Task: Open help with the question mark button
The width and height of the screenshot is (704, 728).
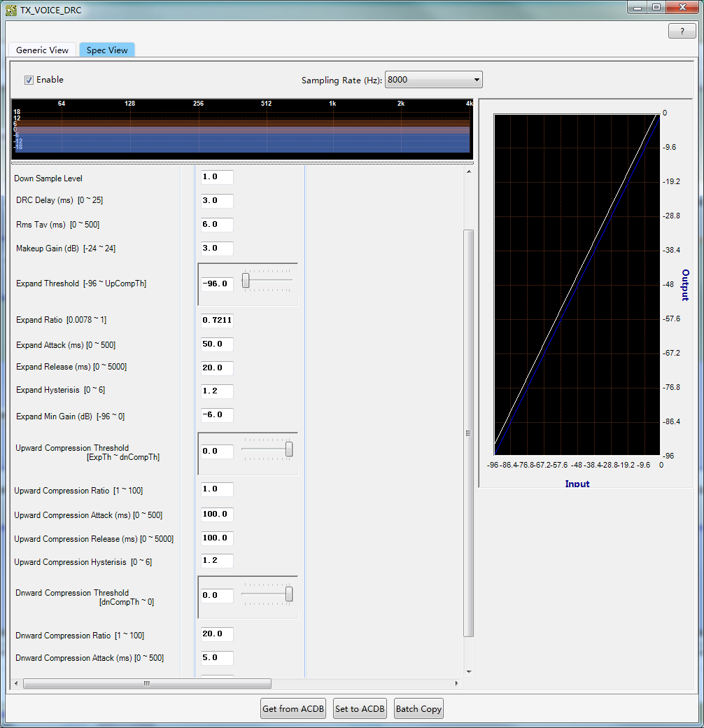Action: click(x=682, y=31)
